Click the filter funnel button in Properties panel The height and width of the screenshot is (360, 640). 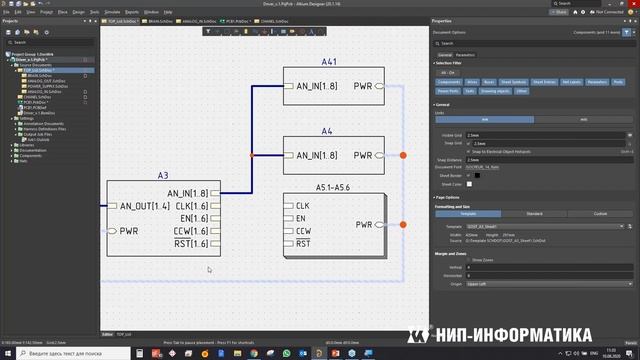click(x=627, y=32)
